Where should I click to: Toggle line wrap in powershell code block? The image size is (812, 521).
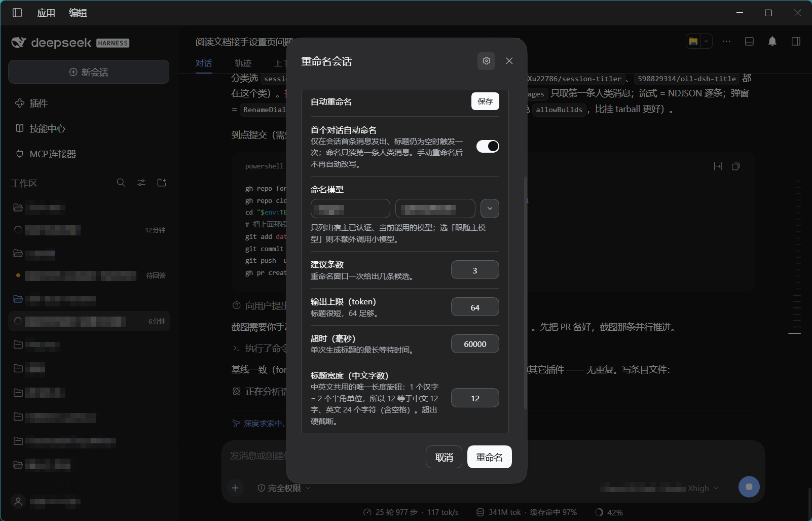pyautogui.click(x=718, y=166)
